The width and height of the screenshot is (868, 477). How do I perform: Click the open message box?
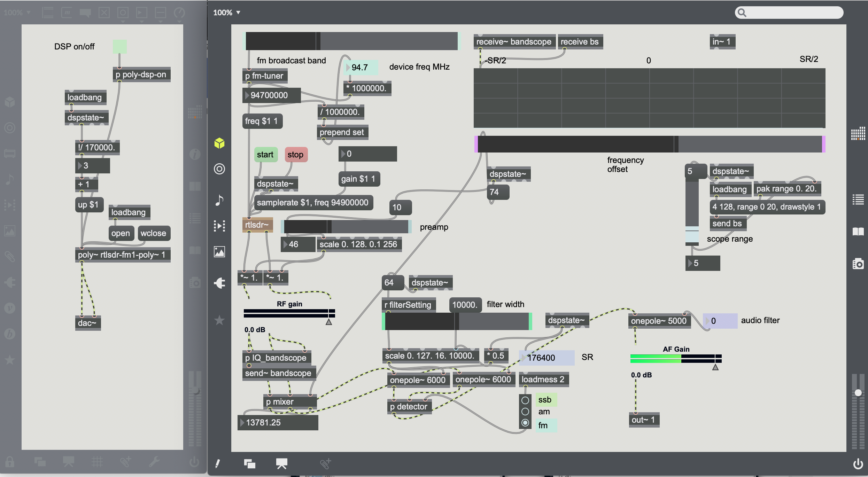(x=121, y=233)
